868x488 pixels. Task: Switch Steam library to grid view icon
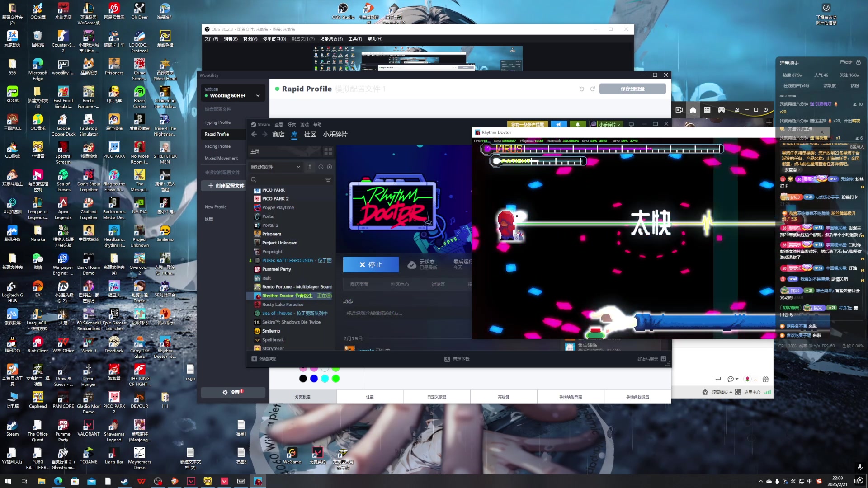(x=328, y=151)
